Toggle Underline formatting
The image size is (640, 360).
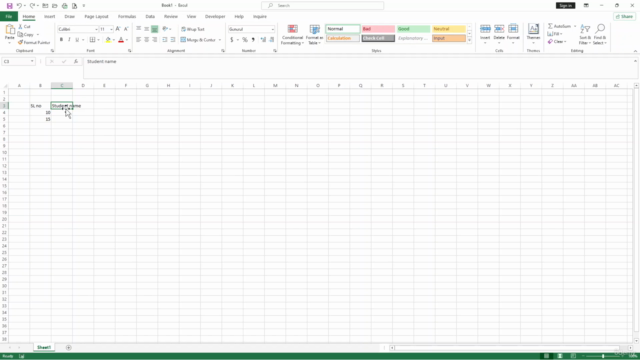(77, 40)
